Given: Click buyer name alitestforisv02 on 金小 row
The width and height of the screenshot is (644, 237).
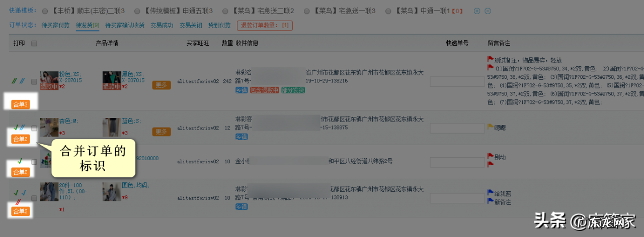Looking at the screenshot, I should [198, 162].
